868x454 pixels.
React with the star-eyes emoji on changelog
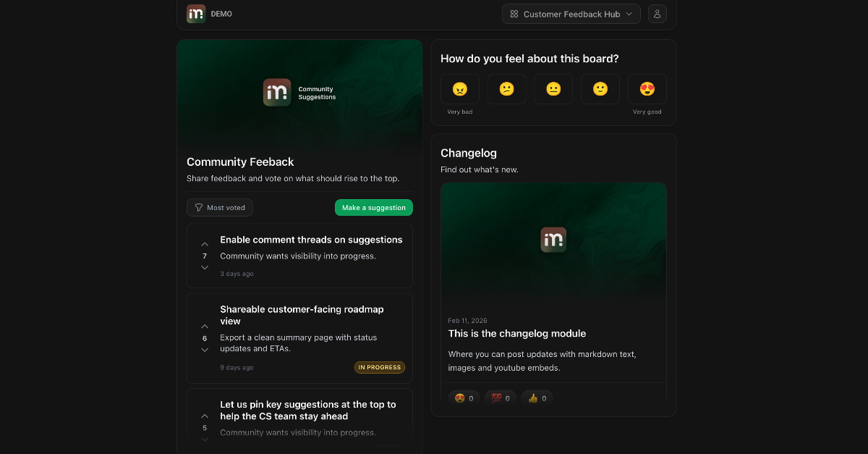click(x=464, y=398)
